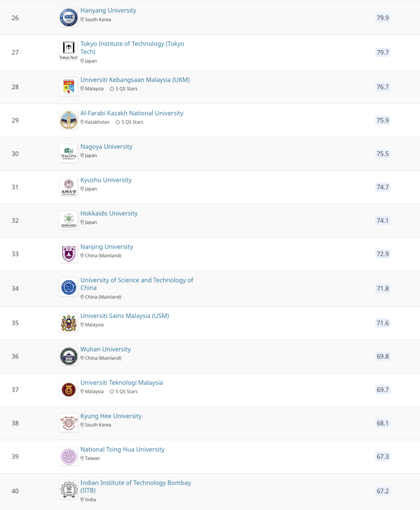Open University of Science and Technology of China
This screenshot has height=510, width=420.
pos(136,284)
